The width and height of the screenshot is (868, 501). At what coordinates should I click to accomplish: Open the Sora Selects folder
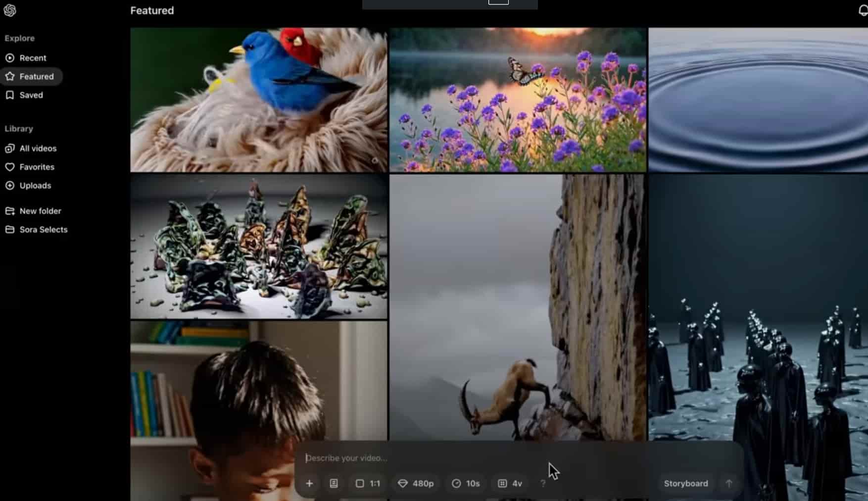[36, 230]
